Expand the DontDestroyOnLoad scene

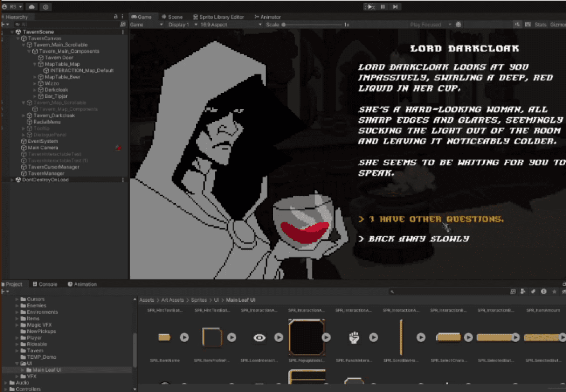click(12, 180)
